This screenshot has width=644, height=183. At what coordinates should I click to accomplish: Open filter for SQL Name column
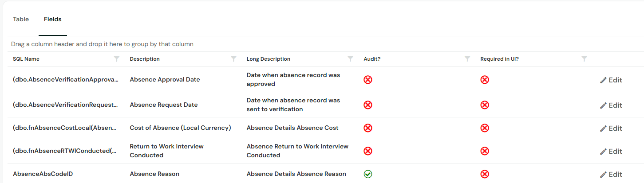coord(117,59)
